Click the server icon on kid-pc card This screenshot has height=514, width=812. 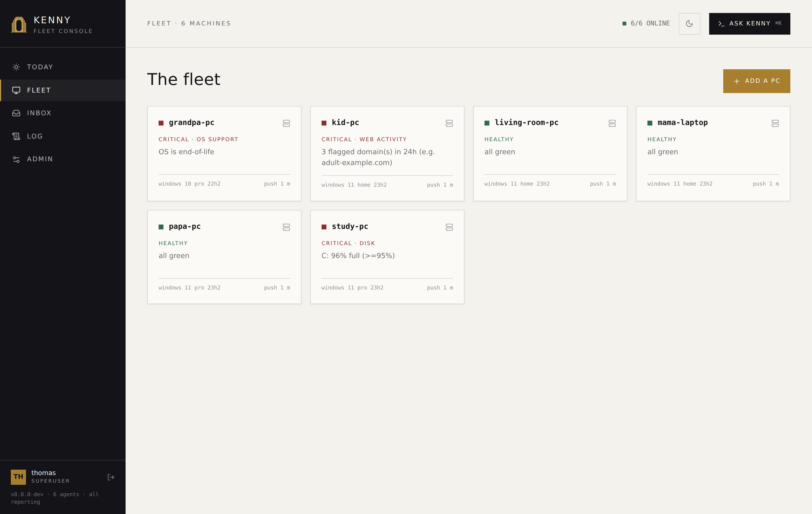tap(449, 123)
